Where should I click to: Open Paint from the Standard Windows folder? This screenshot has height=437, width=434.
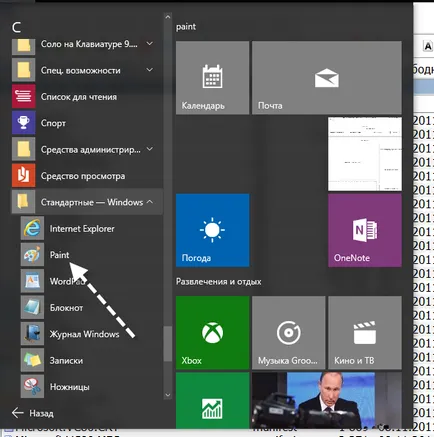pos(87,255)
